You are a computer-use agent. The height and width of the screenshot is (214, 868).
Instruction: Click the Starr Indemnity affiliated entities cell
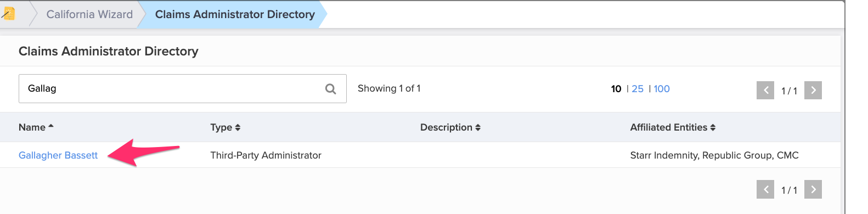coord(714,155)
